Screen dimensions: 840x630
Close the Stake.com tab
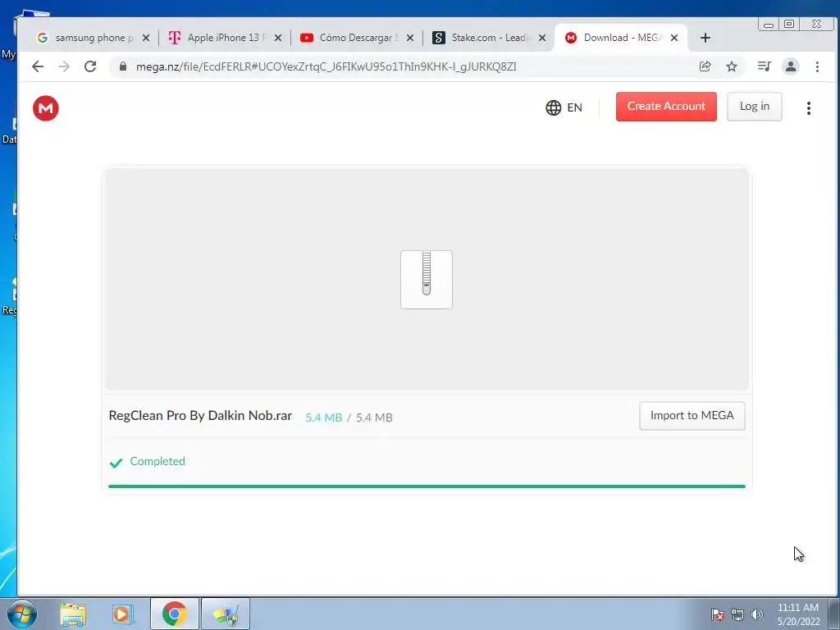pos(542,38)
